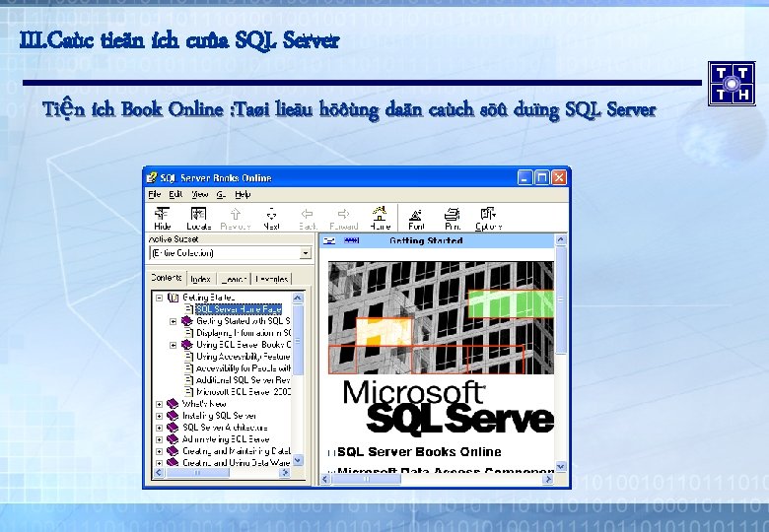Click the purple book icon beside What's New
The width and height of the screenshot is (769, 532).
[173, 404]
